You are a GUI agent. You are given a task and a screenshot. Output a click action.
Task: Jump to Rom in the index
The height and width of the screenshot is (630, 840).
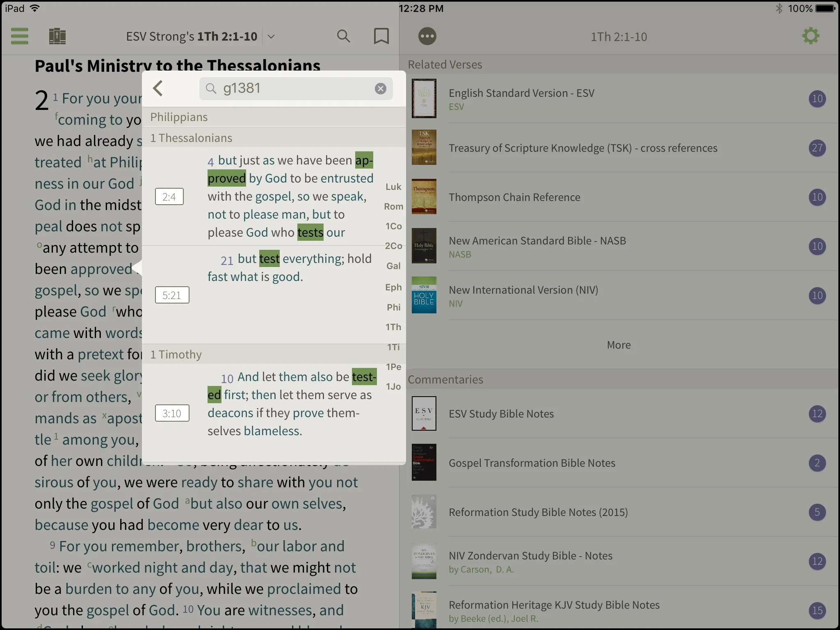click(393, 206)
